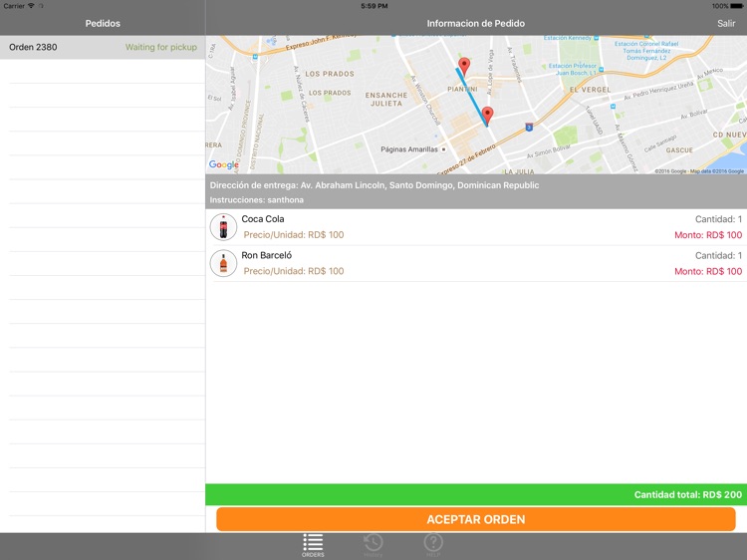Click Cantidad: 1 for Coca Cola
The width and height of the screenshot is (747, 560).
pos(718,219)
